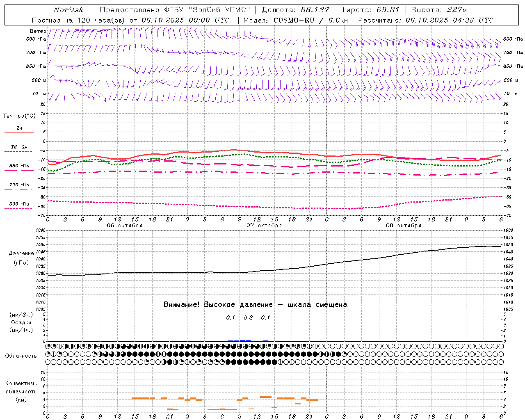Click the 08 октября date label
This screenshot has height=420, width=525.
click(x=404, y=226)
